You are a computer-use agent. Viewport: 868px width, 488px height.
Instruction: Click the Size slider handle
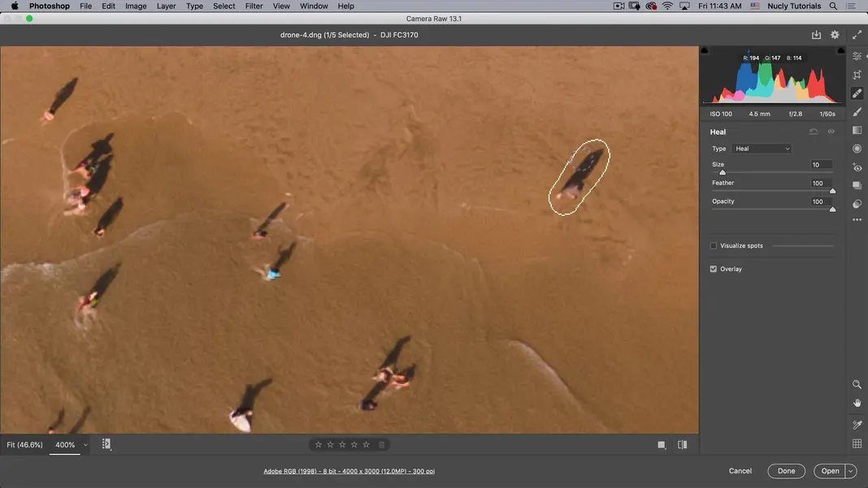coord(723,173)
